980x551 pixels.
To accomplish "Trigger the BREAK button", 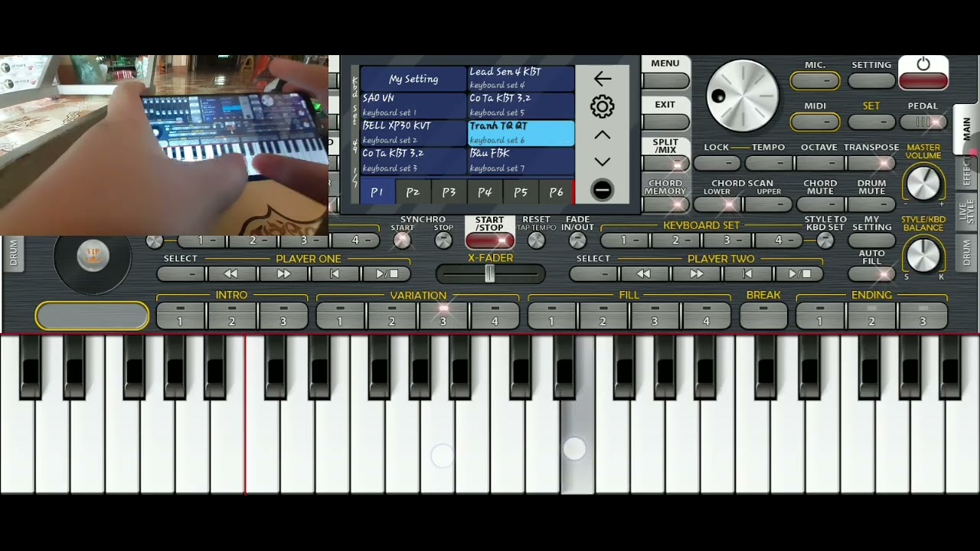I will (763, 315).
